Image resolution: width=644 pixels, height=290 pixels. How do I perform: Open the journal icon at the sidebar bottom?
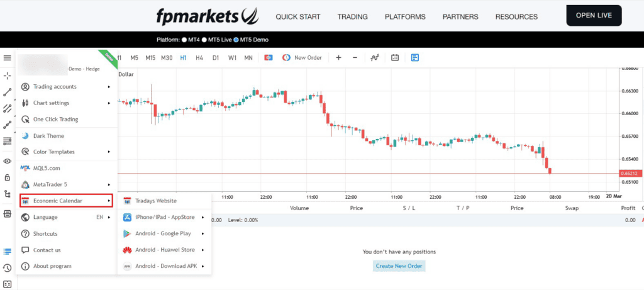pos(7,284)
